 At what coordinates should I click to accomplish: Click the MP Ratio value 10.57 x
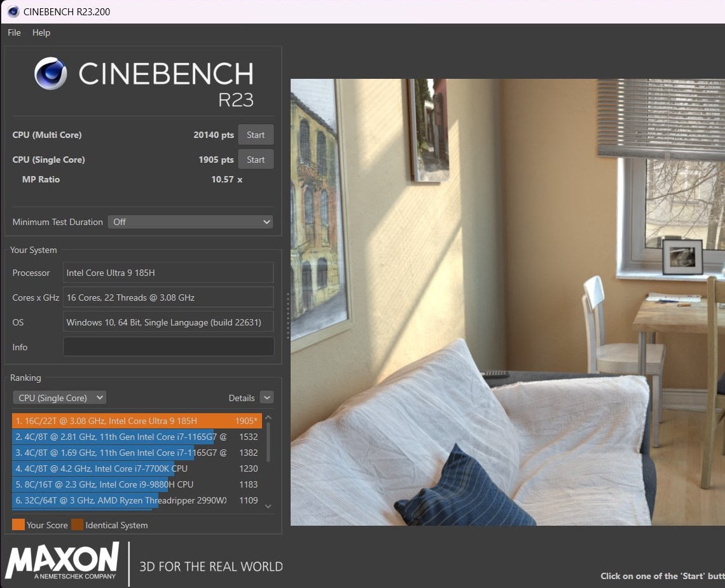(226, 179)
